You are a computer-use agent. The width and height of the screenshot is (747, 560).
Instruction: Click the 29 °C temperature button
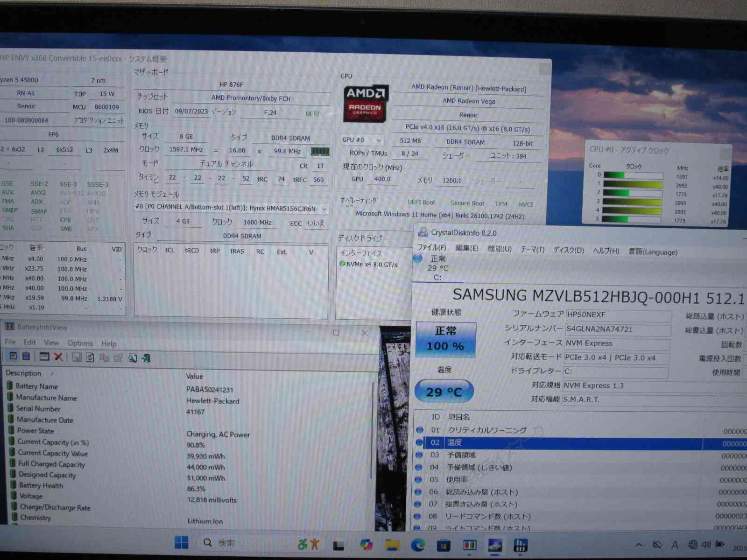coord(444,392)
